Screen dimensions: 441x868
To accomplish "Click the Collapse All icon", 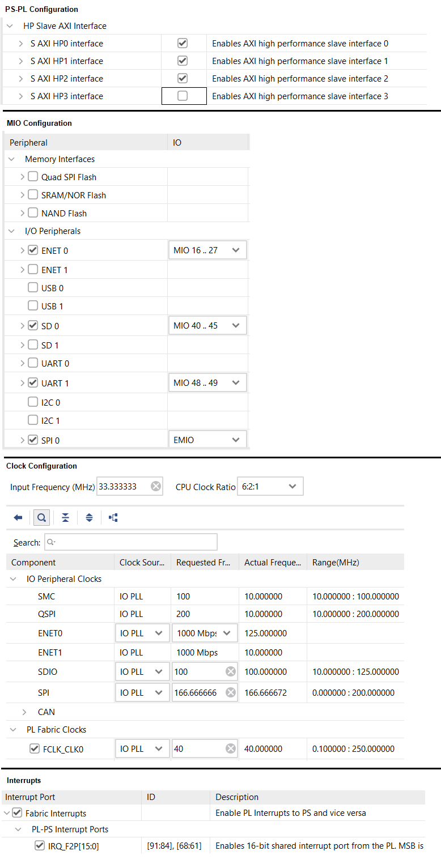I will pyautogui.click(x=66, y=518).
